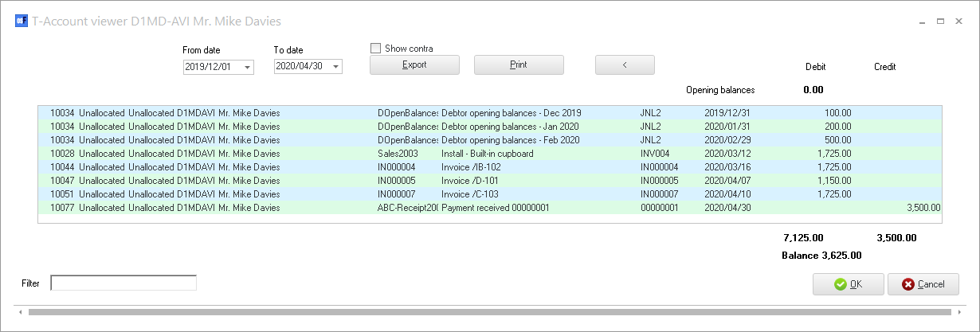Open the From date dropdown
The image size is (980, 332).
(248, 68)
